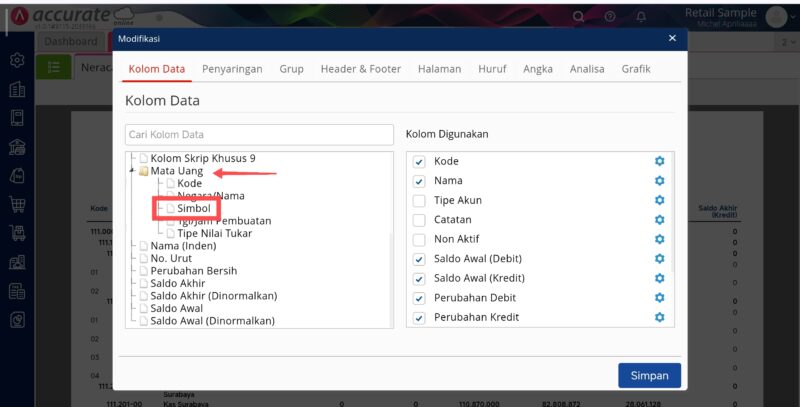Screen dimensions: 800x407
Task: Click the search icon in top bar
Action: (x=579, y=17)
